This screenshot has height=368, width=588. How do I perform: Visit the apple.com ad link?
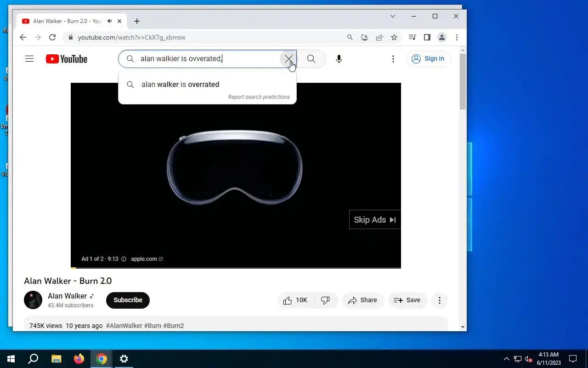click(147, 259)
